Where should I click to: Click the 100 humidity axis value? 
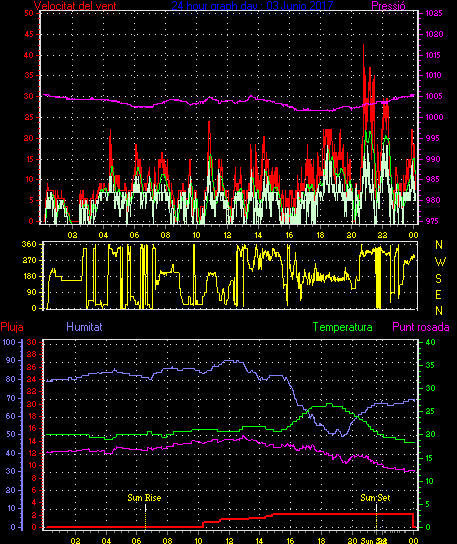click(x=9, y=342)
